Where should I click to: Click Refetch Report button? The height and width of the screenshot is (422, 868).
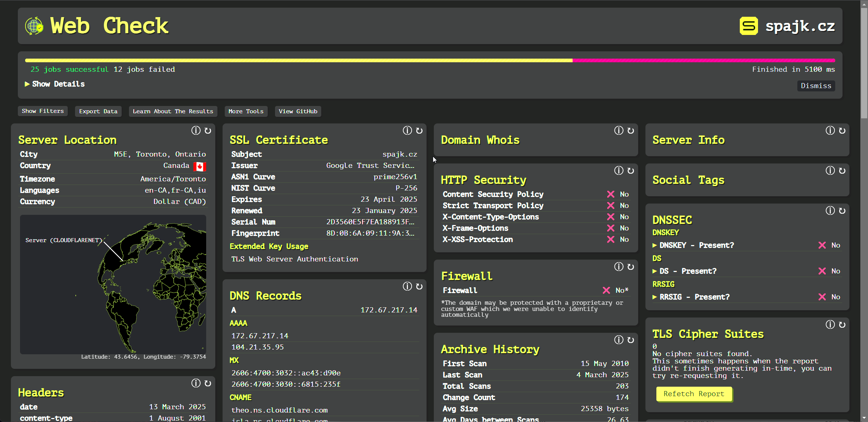click(x=694, y=394)
